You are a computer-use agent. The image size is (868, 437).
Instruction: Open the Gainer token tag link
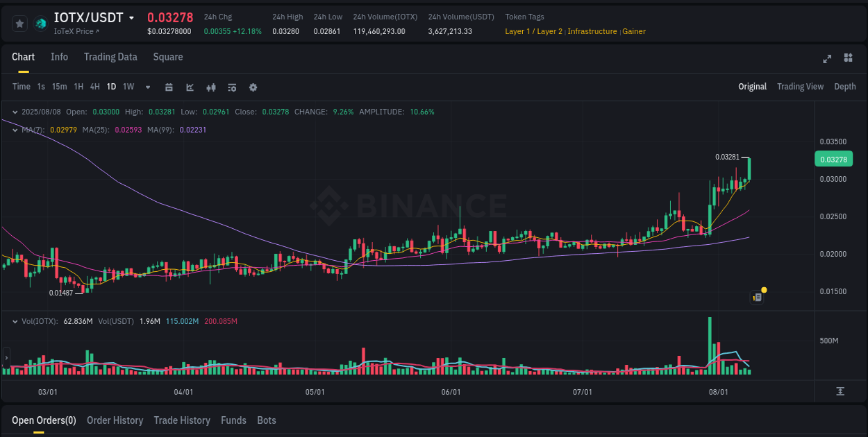[633, 31]
